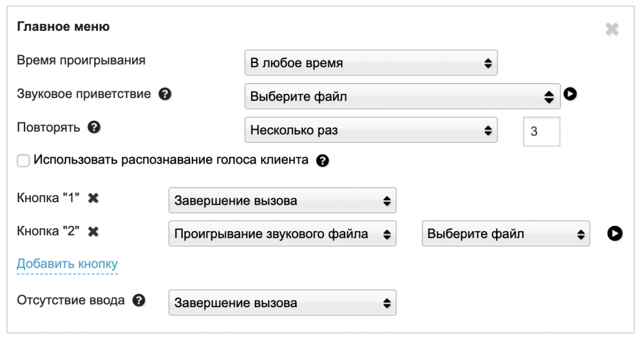Click help icon next to Звуковое приветствие
The height and width of the screenshot is (338, 644).
165,94
